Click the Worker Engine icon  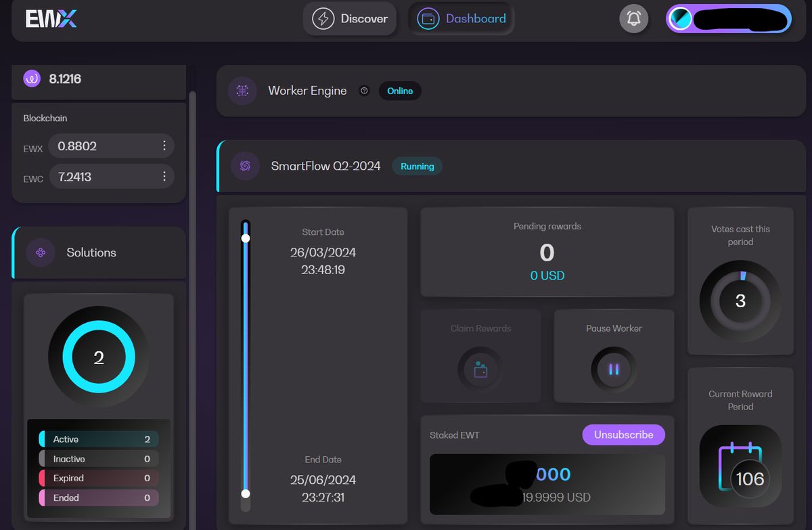click(x=242, y=91)
